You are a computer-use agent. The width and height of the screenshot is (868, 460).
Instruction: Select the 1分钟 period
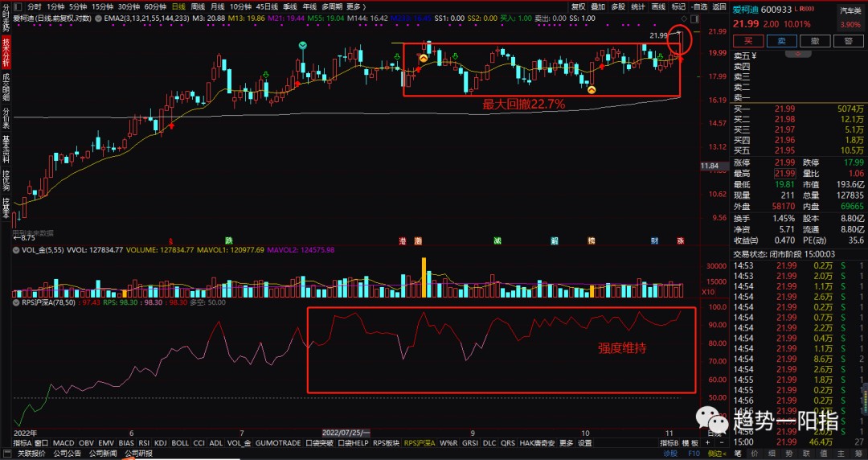point(55,6)
